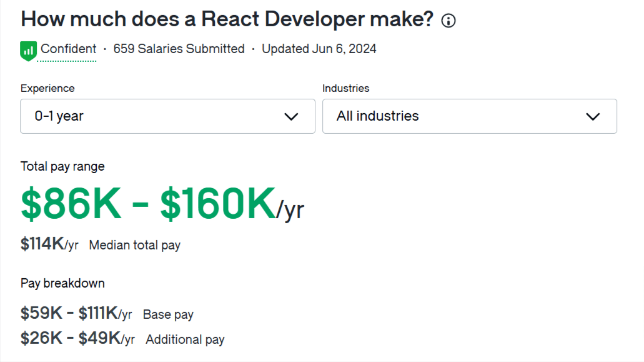The height and width of the screenshot is (362, 644).
Task: Click the bar-chart symbol inside the Confident badge
Action: coord(27,49)
